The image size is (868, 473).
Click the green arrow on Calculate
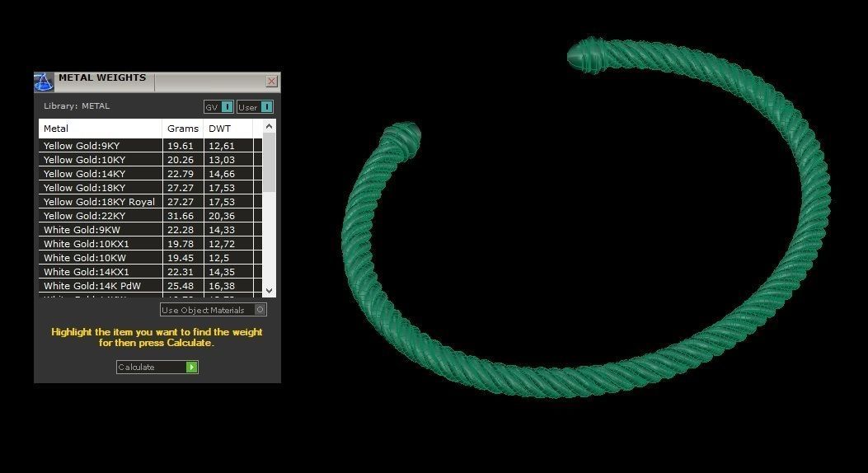click(x=191, y=367)
